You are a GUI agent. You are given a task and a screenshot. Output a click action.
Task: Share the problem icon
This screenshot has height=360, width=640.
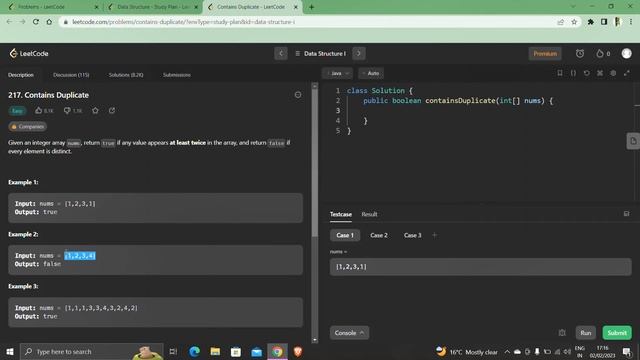[112, 111]
